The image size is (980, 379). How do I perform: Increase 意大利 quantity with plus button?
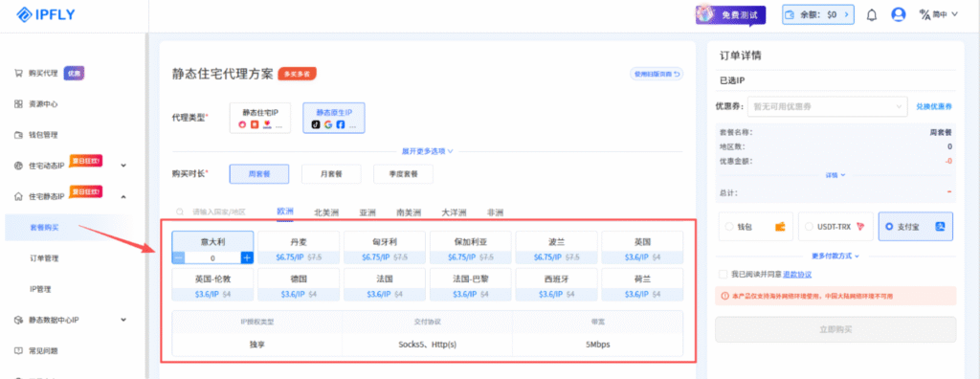(x=247, y=257)
